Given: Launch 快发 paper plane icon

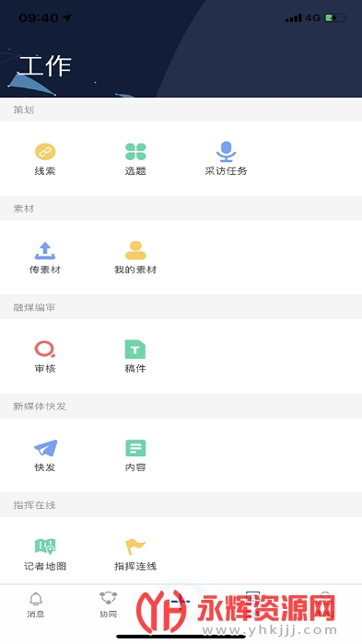Looking at the screenshot, I should point(45,448).
